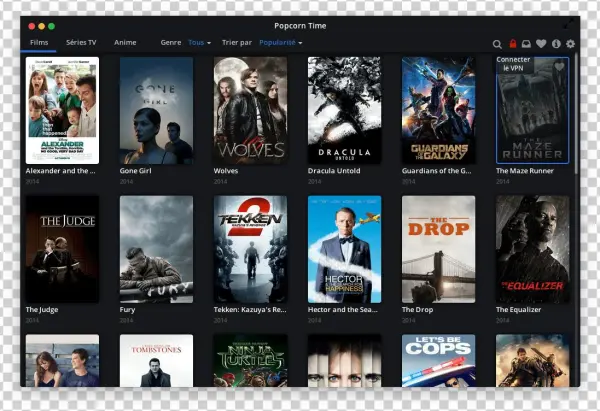
Task: Switch to the Séries TV tab
Action: click(81, 42)
